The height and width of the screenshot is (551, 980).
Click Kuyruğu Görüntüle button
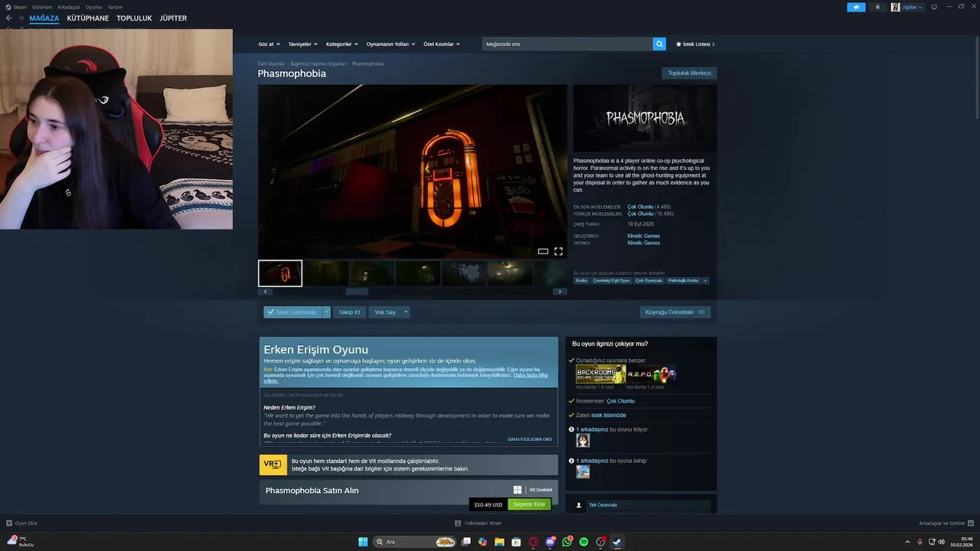click(x=675, y=312)
